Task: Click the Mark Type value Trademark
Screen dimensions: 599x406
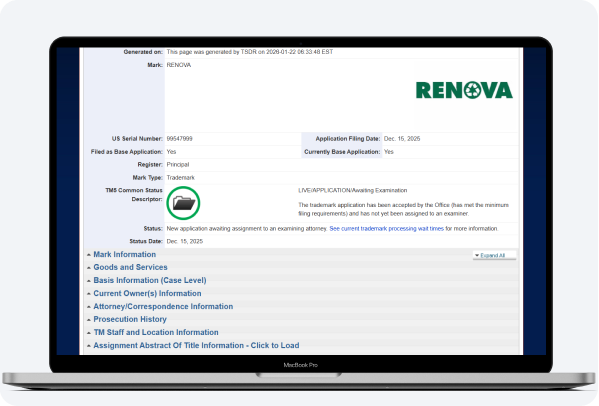Action: tap(180, 178)
